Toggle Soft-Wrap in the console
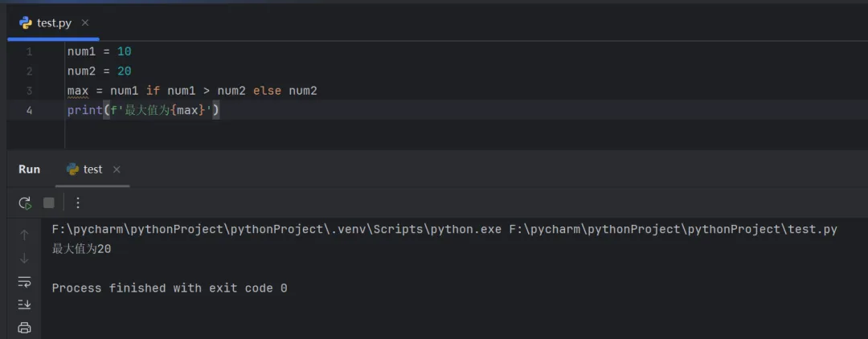This screenshot has height=339, width=868. click(24, 281)
